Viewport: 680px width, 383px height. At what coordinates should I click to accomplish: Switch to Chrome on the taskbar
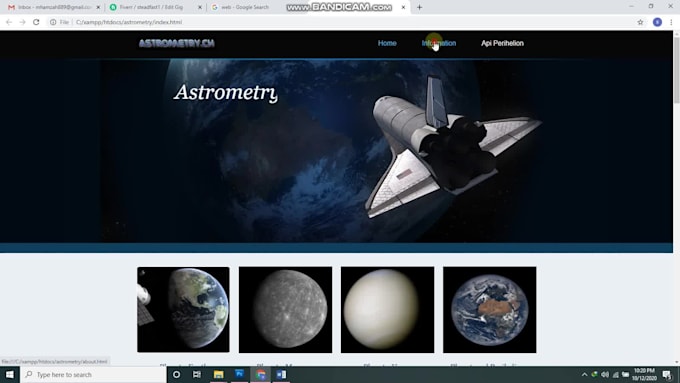coord(261,374)
